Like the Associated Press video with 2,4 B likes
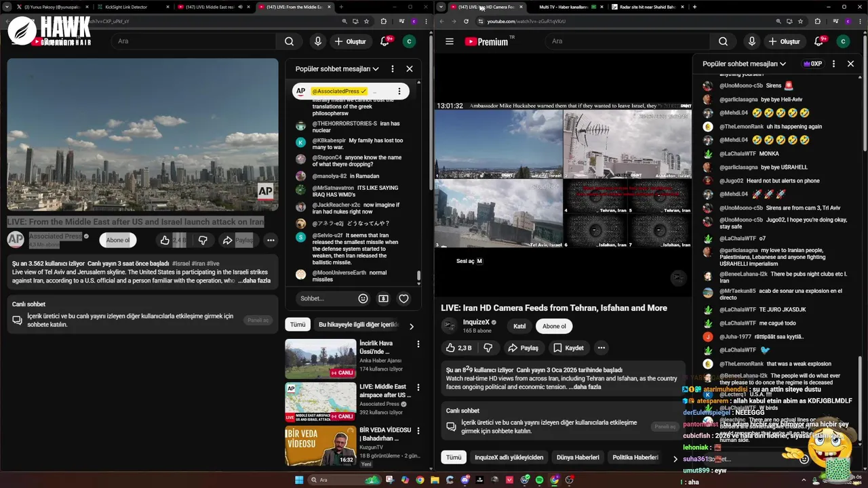868x488 pixels. [x=173, y=240]
